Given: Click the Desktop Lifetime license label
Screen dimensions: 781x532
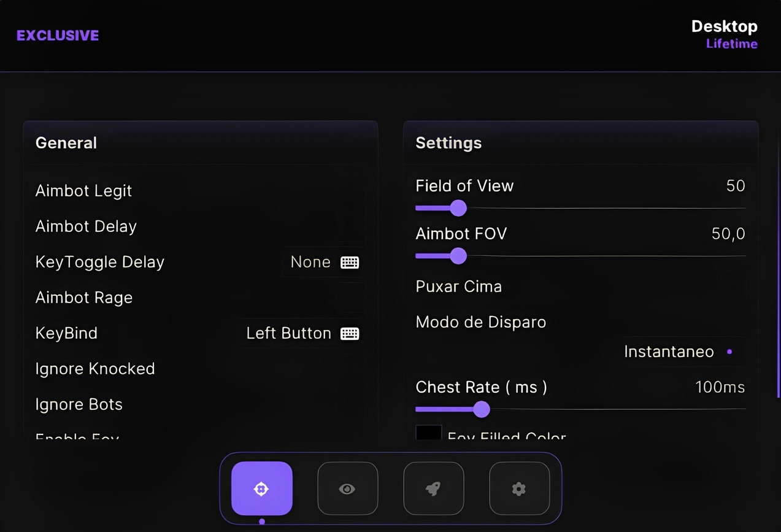Looking at the screenshot, I should click(x=725, y=34).
